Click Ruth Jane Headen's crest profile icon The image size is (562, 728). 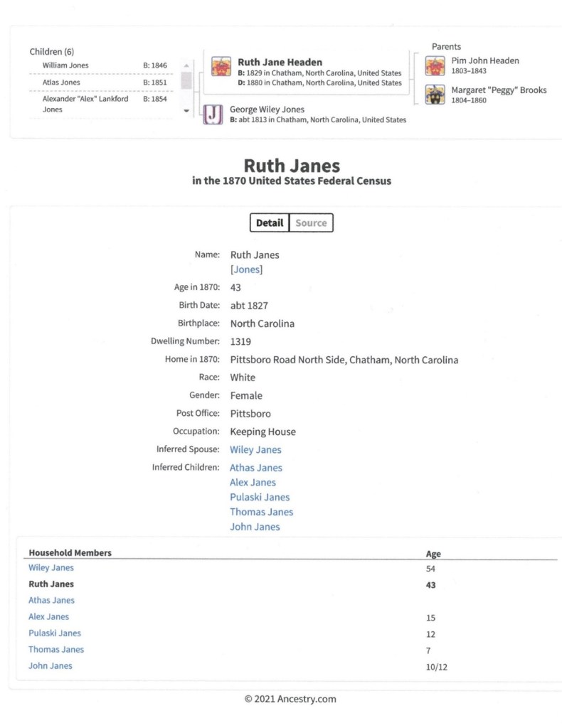point(222,68)
